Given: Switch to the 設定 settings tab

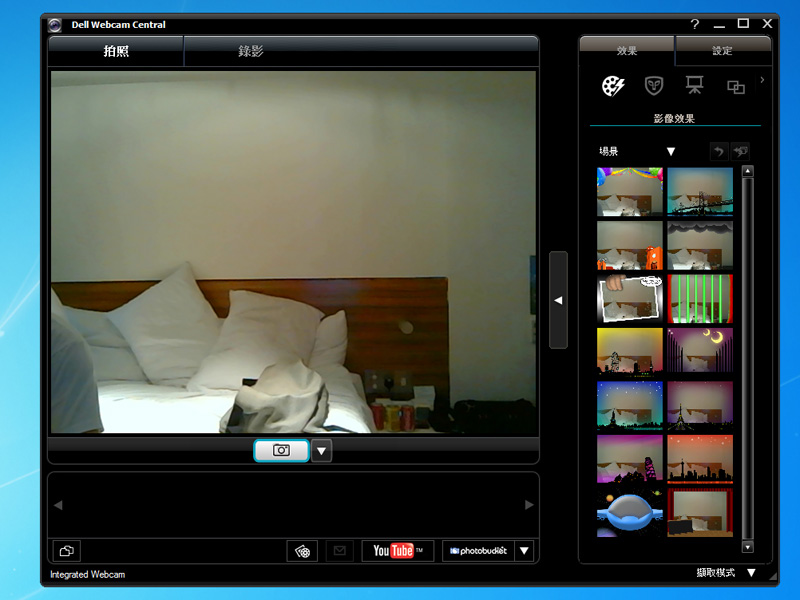Looking at the screenshot, I should (x=722, y=51).
